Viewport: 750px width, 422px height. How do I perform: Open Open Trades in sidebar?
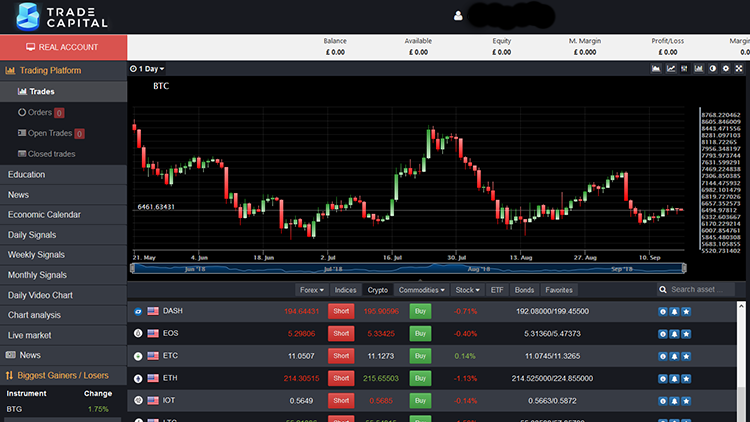tap(64, 133)
